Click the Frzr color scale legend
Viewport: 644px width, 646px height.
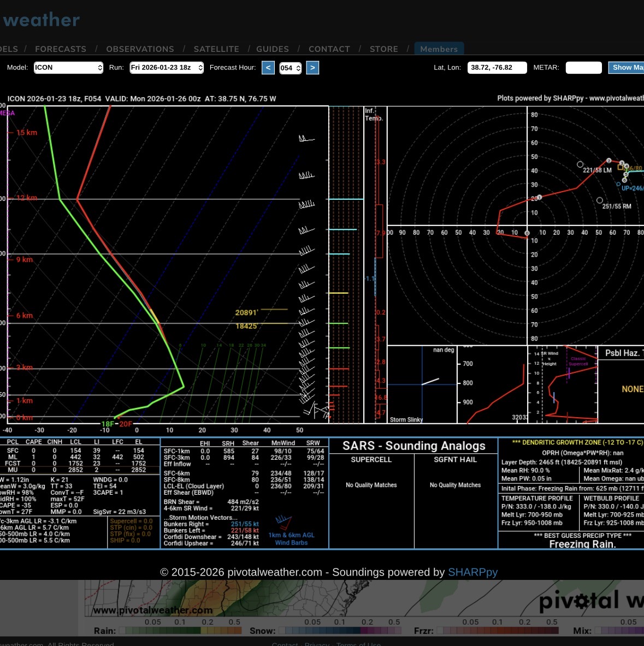[x=500, y=631]
